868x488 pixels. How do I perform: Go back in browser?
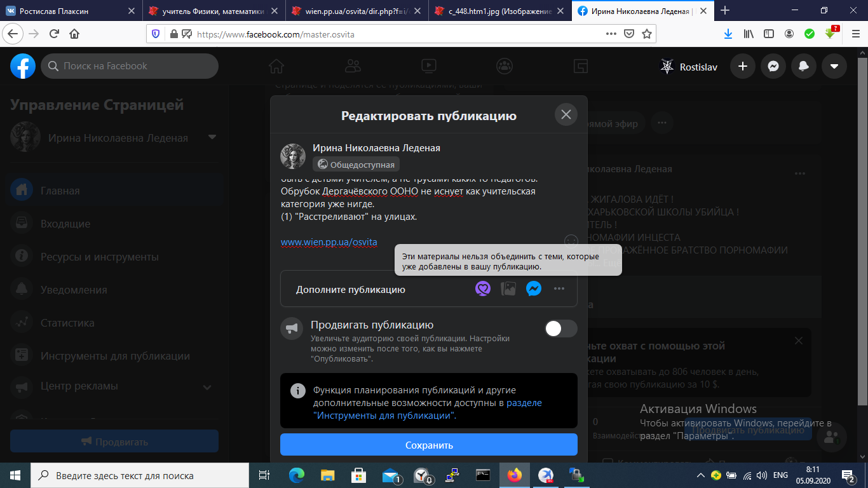(x=13, y=34)
